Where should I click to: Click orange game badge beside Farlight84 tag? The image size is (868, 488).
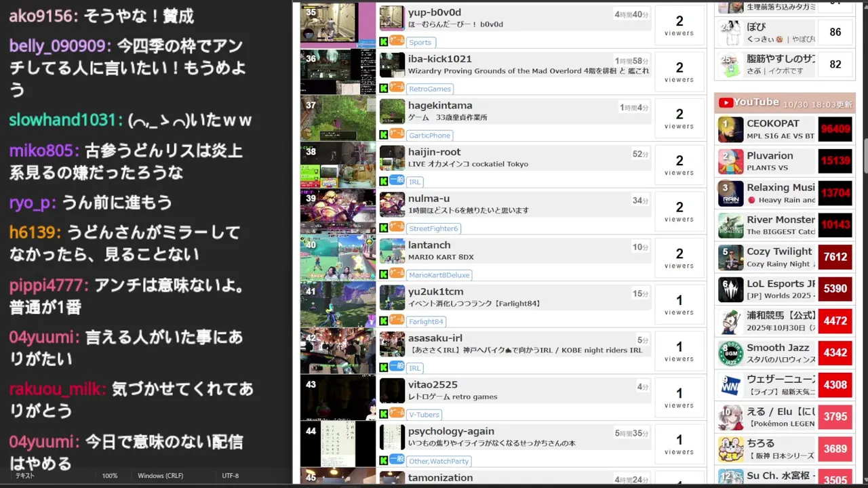click(x=397, y=320)
